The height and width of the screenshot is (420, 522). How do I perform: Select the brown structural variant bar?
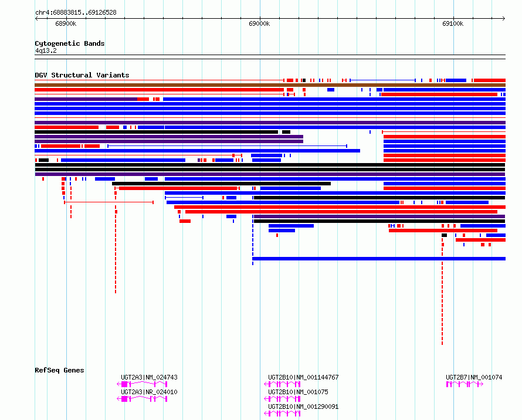click(x=270, y=85)
